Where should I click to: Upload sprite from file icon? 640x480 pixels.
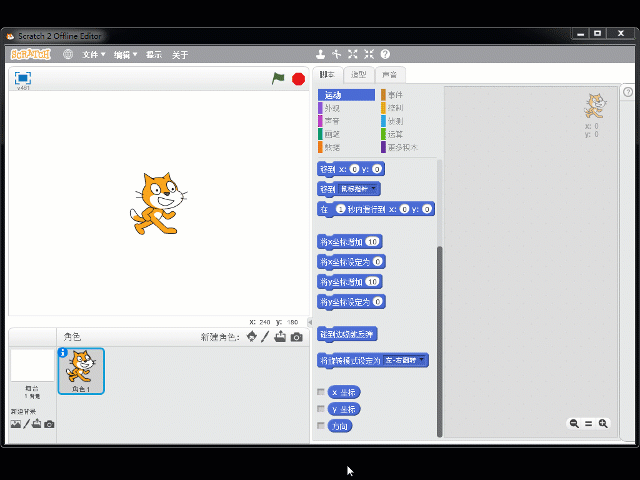(x=280, y=337)
